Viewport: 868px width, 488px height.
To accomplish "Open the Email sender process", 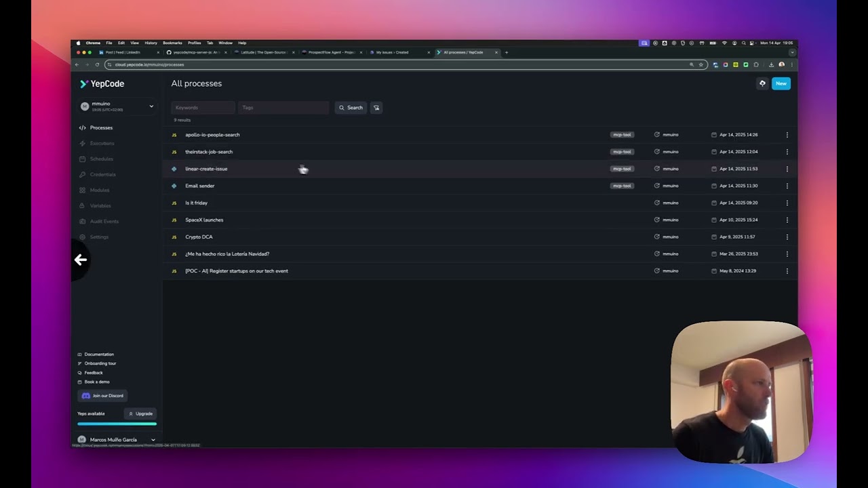I will tap(200, 186).
